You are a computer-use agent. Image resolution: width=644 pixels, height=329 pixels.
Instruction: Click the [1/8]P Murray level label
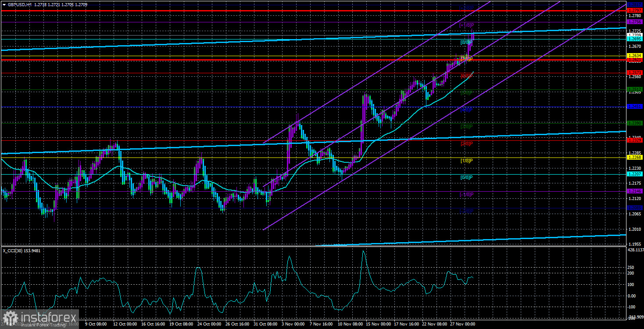466,161
